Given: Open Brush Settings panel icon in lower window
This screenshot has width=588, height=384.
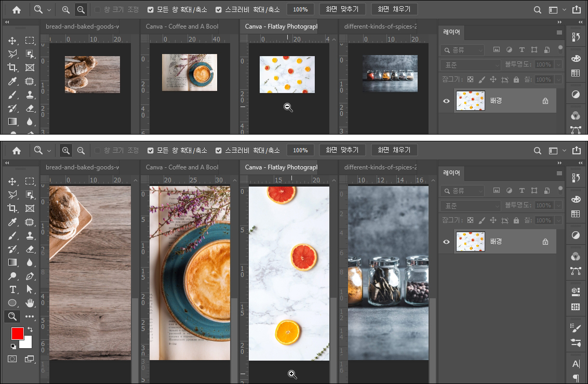Looking at the screenshot, I should click(576, 328).
